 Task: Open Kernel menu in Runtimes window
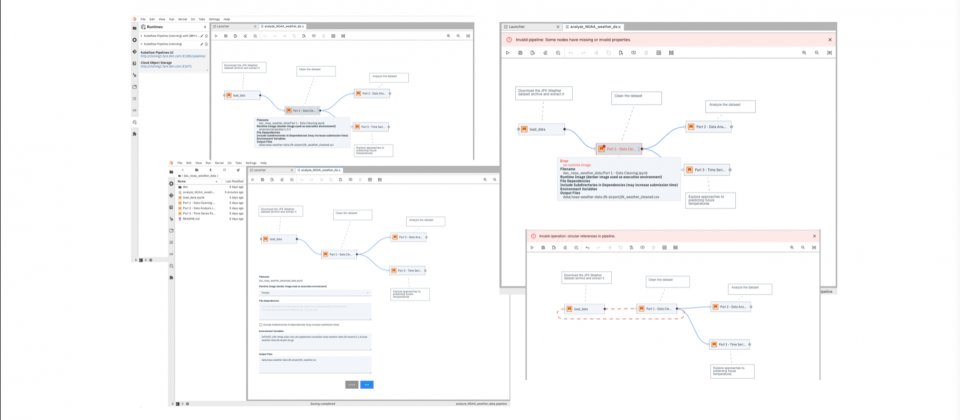[x=182, y=19]
